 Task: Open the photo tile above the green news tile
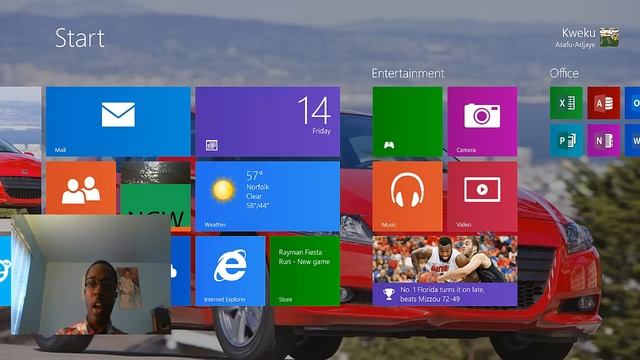click(156, 173)
